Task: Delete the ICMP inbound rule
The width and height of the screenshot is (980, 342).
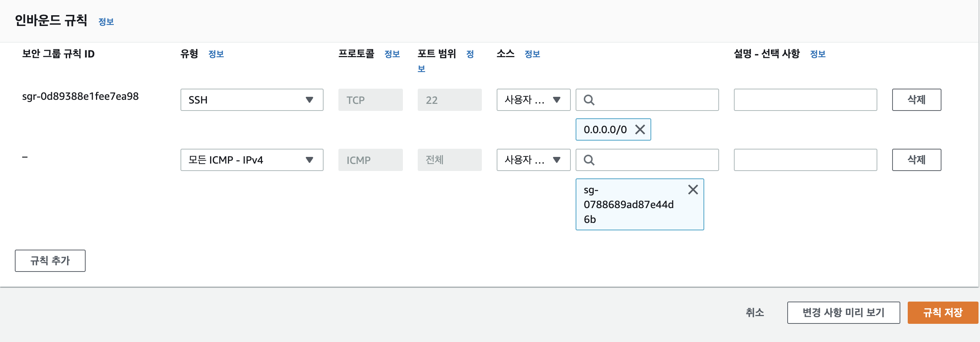Action: coord(917,160)
